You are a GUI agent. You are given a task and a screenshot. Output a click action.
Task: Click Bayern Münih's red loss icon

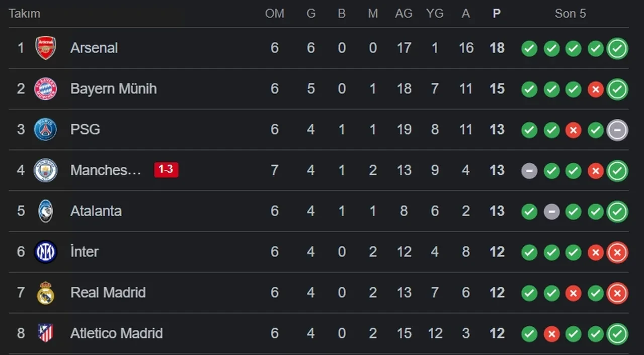[595, 90]
